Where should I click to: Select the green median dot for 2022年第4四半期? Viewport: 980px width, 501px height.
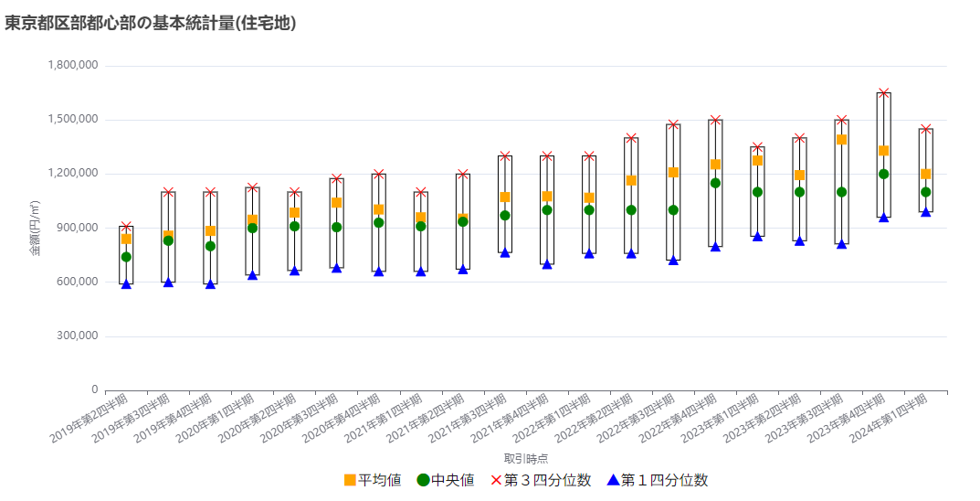[x=715, y=183]
